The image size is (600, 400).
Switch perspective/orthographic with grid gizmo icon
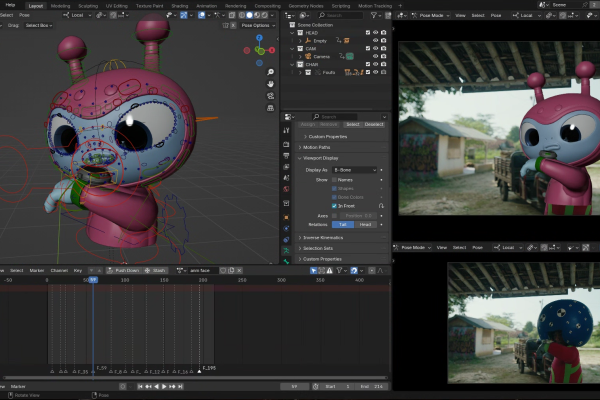coord(271,108)
